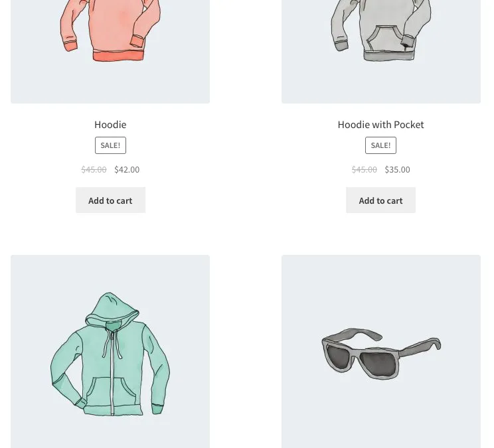
Task: Open the sunglasses product image
Action: pos(381,351)
